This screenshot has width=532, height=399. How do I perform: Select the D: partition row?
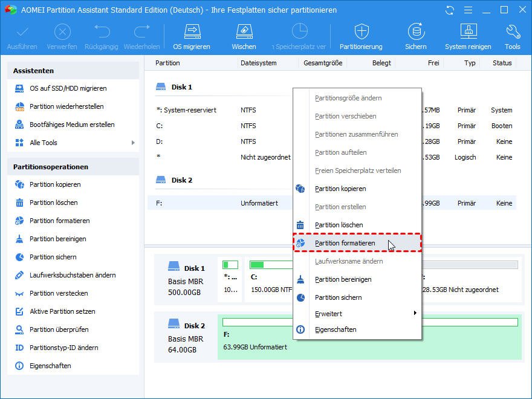coord(332,141)
